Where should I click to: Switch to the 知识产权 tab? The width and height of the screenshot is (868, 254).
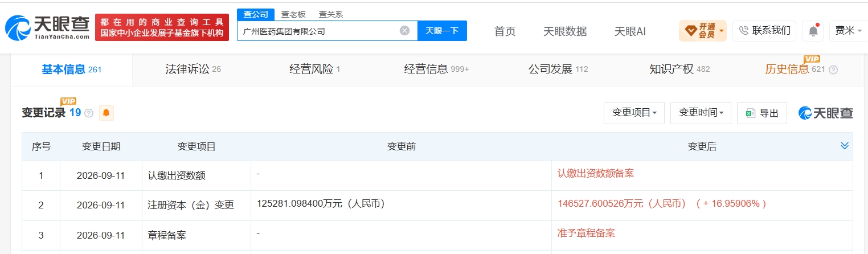pyautogui.click(x=679, y=69)
